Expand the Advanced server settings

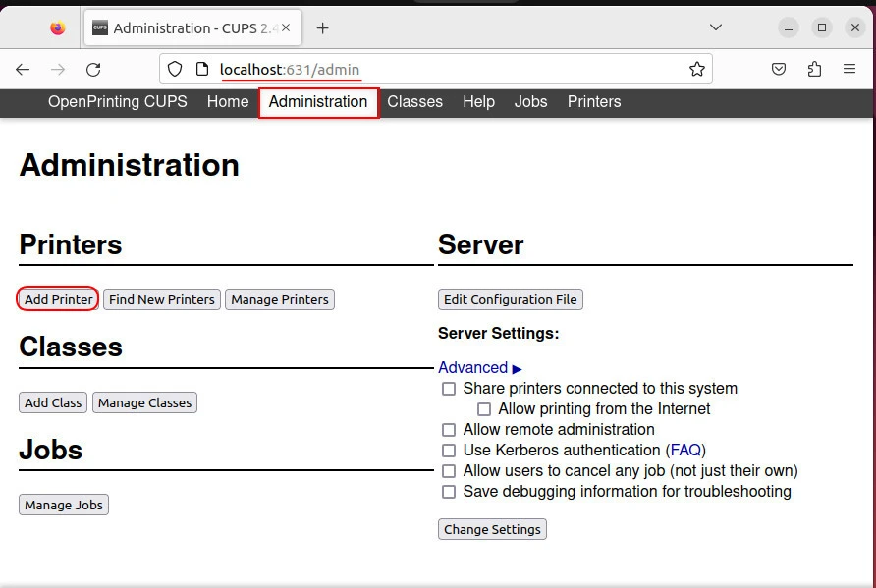[479, 368]
